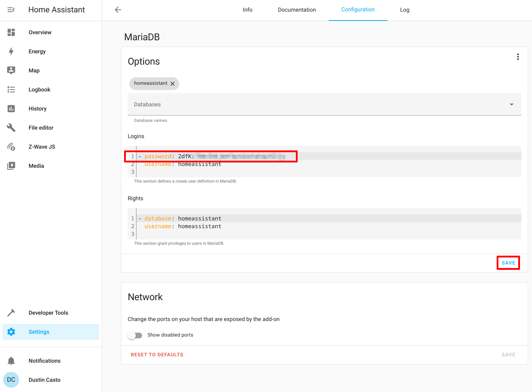
Task: Click the History chart icon
Action: [11, 108]
